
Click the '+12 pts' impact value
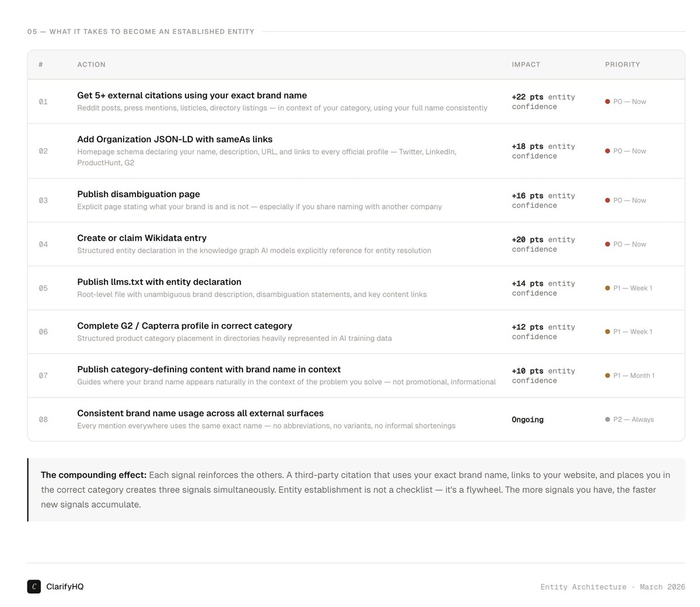tap(527, 327)
